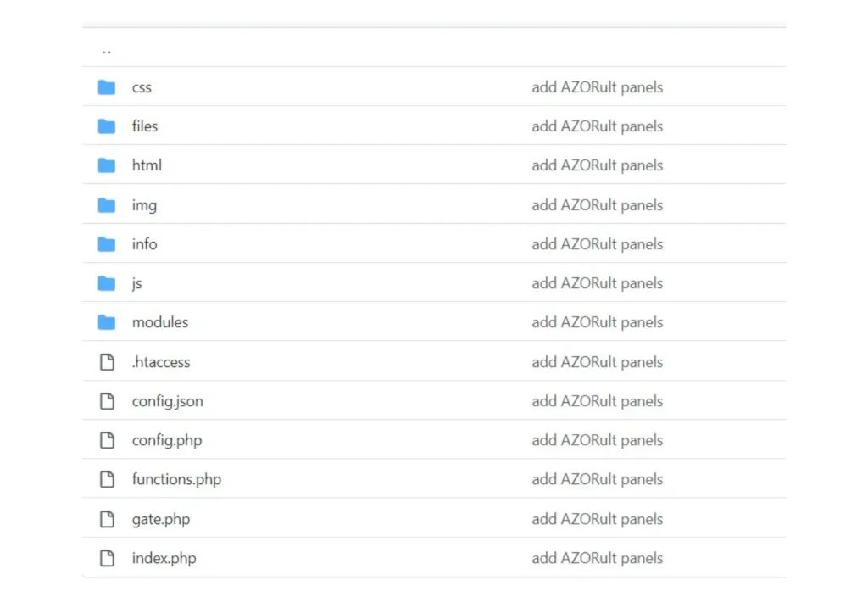The image size is (868, 597).
Task: Open commit message in the css row
Action: (x=598, y=87)
